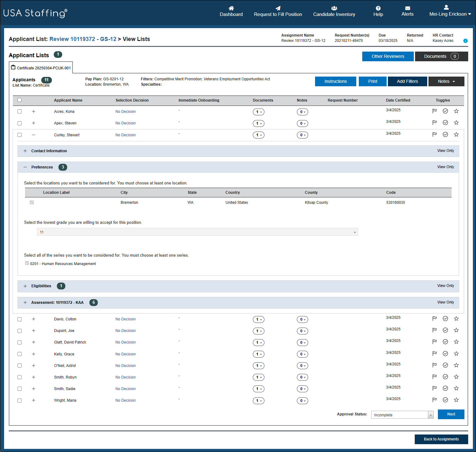This screenshot has width=476, height=452.
Task: Open No Decision link for Dupont, Joe
Action: (126, 331)
